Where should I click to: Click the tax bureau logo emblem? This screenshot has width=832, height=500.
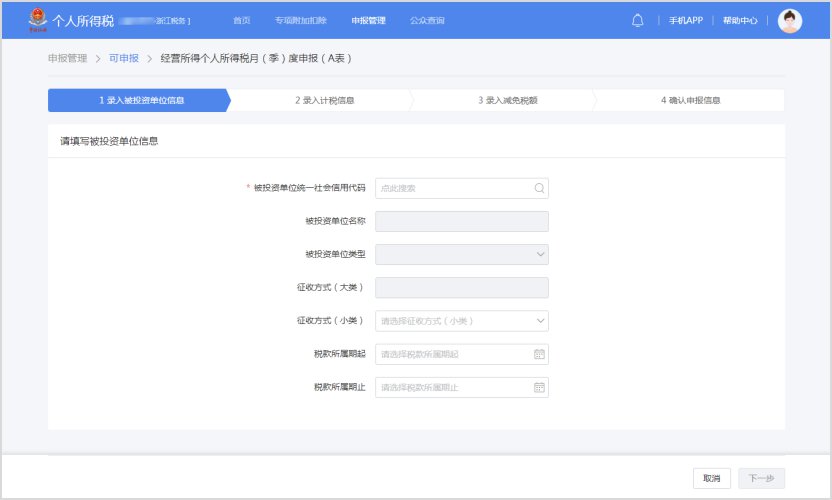pos(38,20)
